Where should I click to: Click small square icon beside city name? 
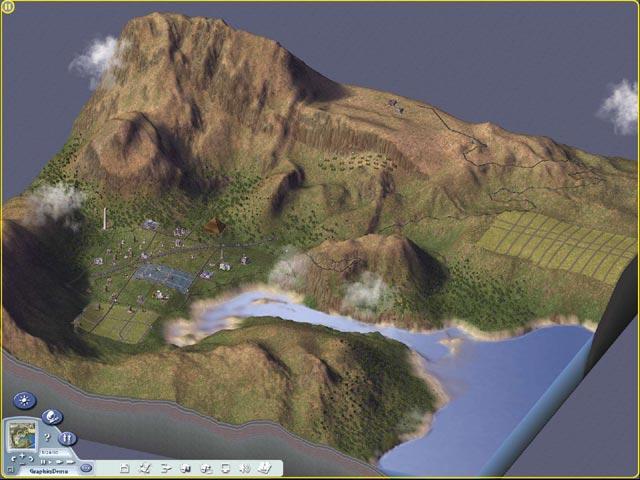tap(11, 470)
